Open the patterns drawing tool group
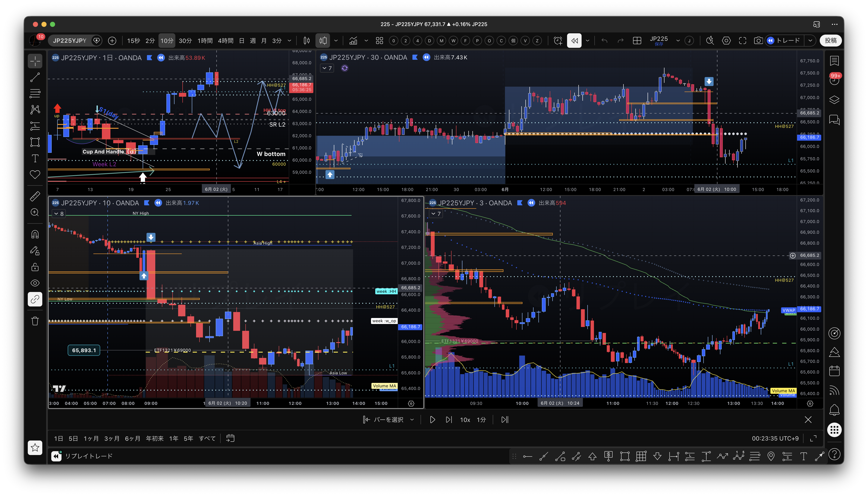 35,109
